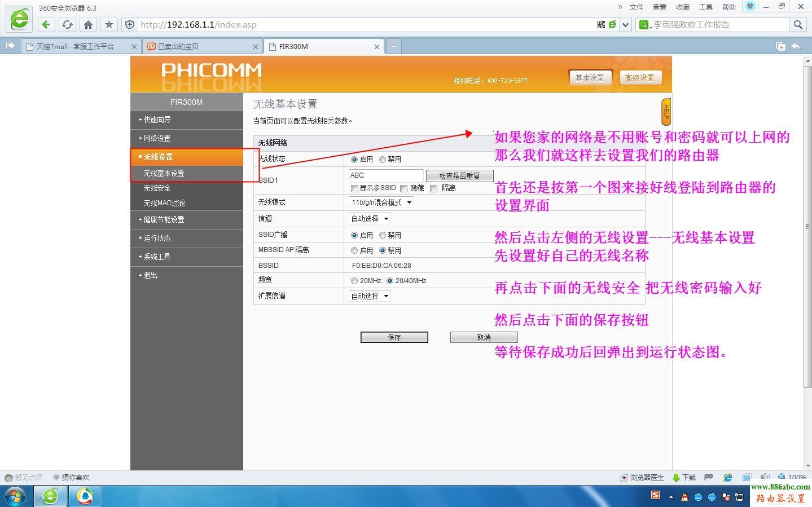Open 无线安全 in the sidebar
Screen dimensions: 812x507
[x=157, y=188]
